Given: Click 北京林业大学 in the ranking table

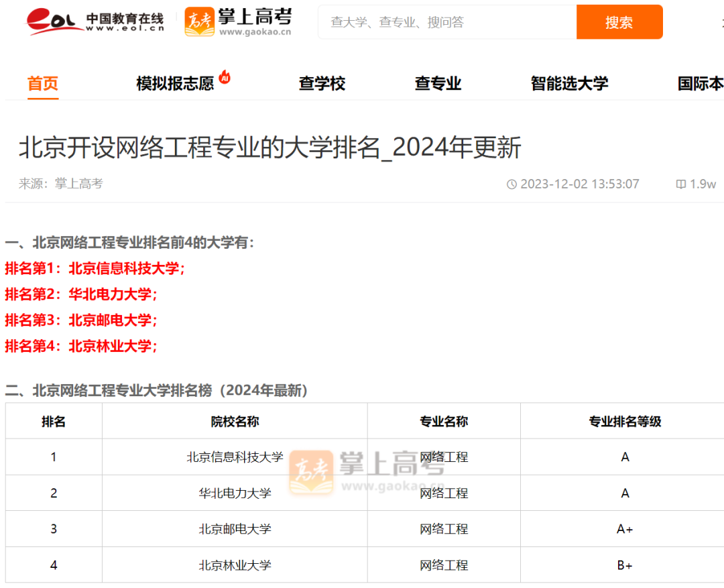Looking at the screenshot, I should (x=235, y=566).
